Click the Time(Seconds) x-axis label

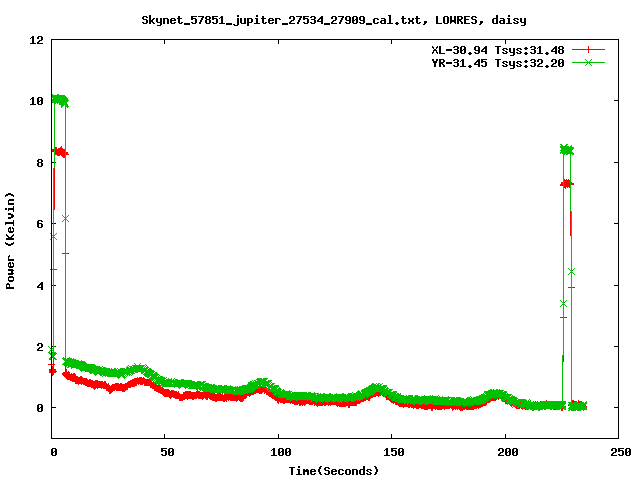click(334, 471)
